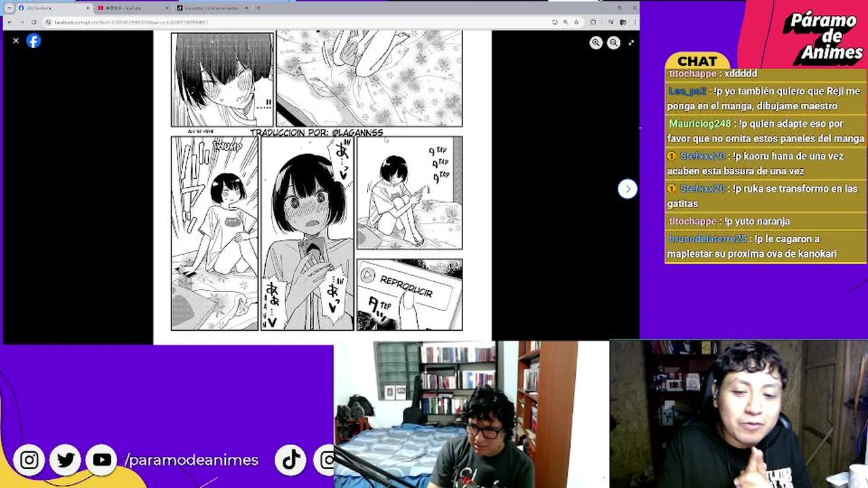Zoom out of the Facebook photo

[613, 43]
